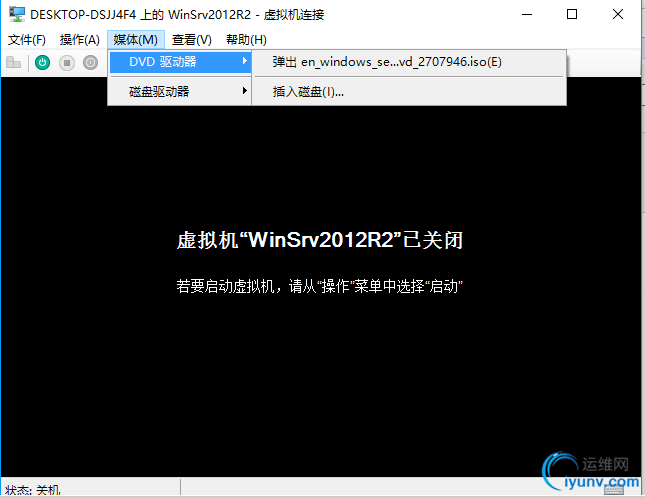Eject en_windows_se...vd_2707946.iso from DVD drive

click(409, 62)
